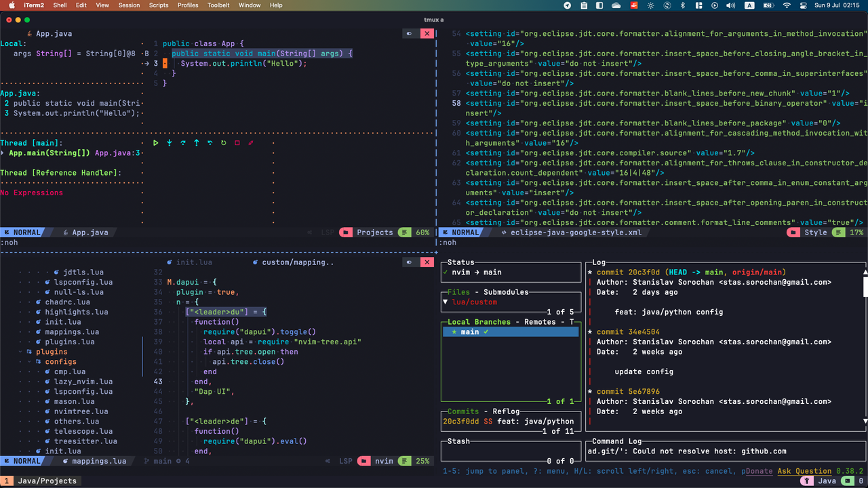Close buffer with red X in bottom tabline

pos(427,262)
